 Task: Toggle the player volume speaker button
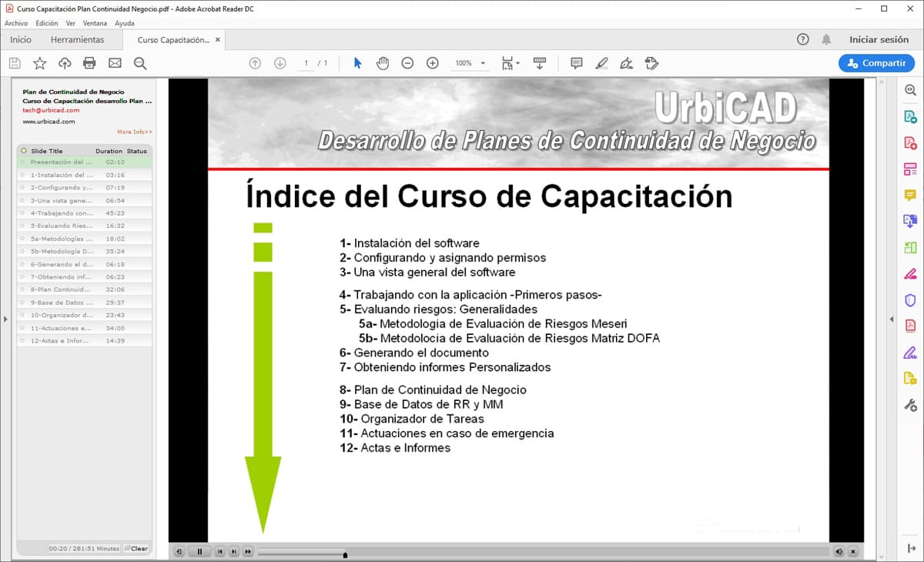(x=839, y=551)
